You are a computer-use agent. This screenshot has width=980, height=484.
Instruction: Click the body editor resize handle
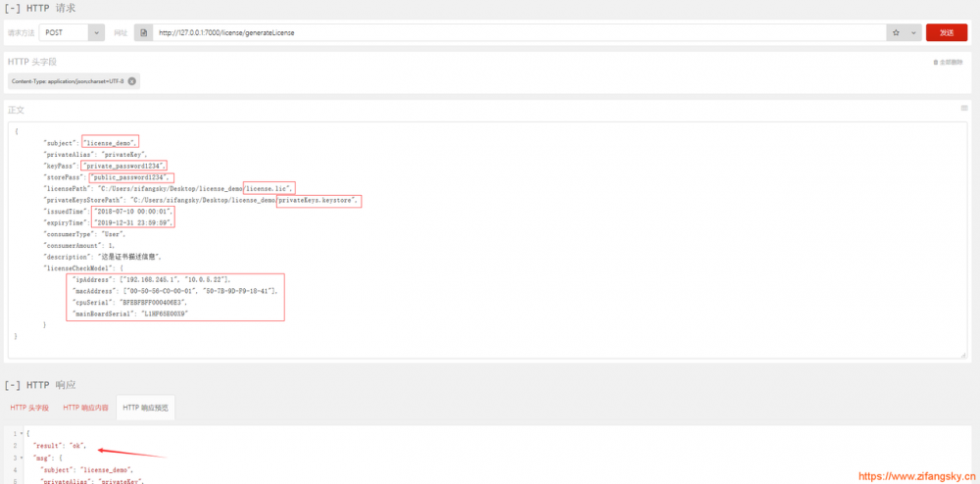click(962, 354)
